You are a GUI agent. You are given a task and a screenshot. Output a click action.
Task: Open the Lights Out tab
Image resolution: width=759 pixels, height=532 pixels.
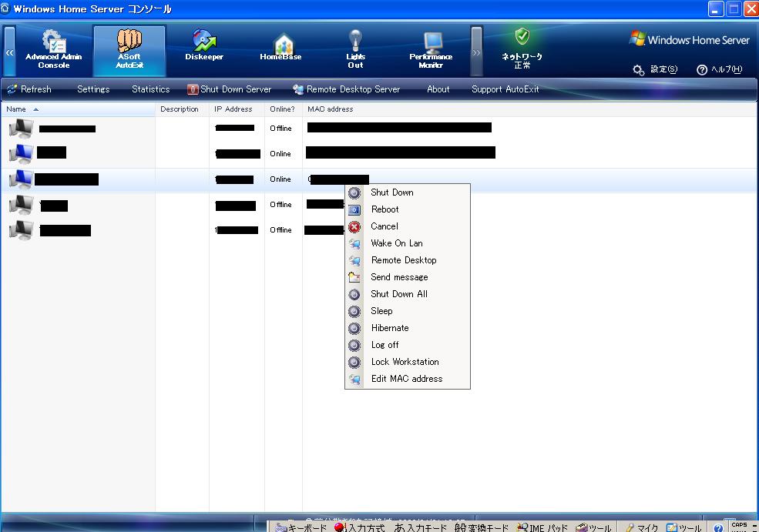(355, 50)
